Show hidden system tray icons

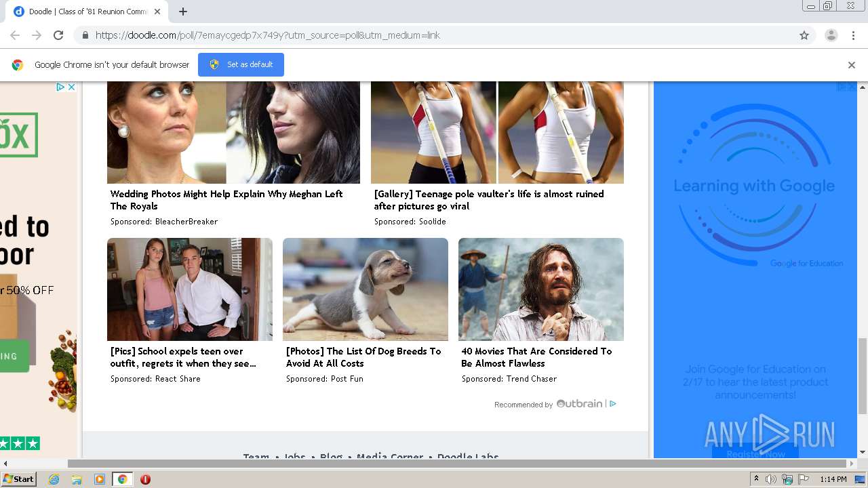756,479
